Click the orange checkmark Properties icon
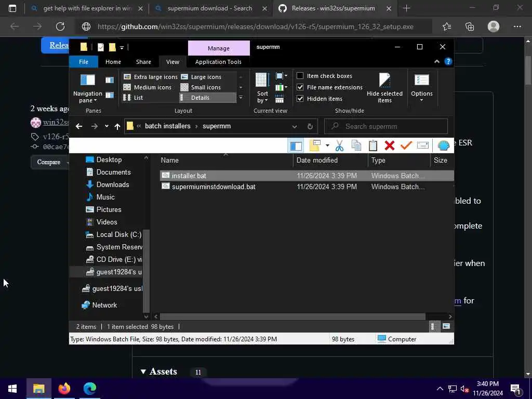Screen dimensions: 532x399 click(x=406, y=145)
